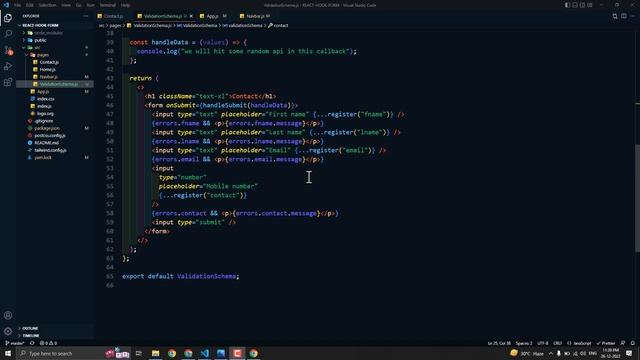
Task: Click Prettier status bar item
Action: [x=606, y=343]
